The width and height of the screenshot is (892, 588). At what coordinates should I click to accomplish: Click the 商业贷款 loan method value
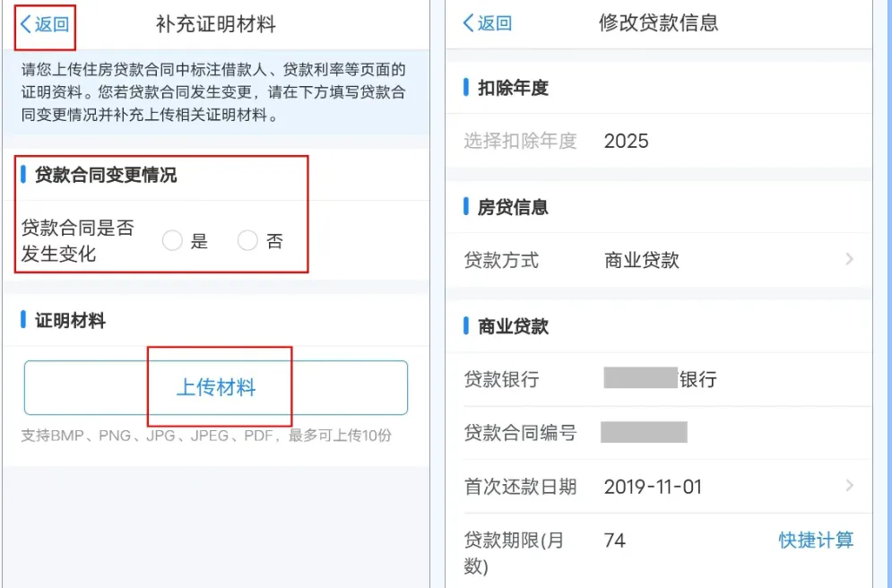pos(642,260)
